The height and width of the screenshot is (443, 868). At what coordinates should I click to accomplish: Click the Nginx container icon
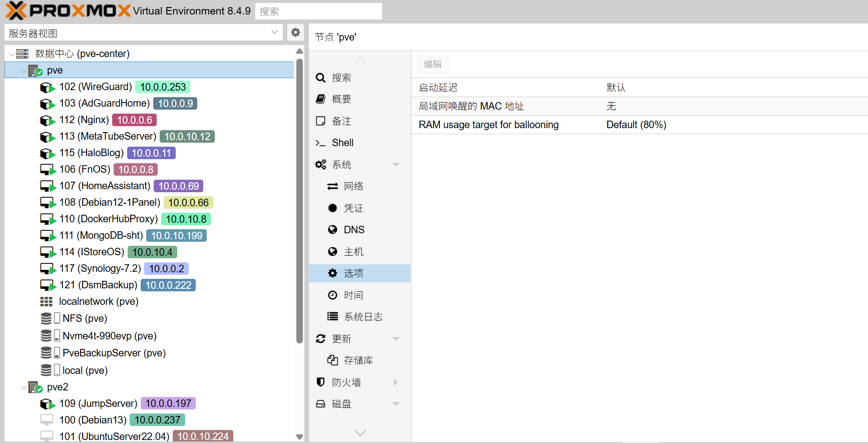tap(48, 120)
